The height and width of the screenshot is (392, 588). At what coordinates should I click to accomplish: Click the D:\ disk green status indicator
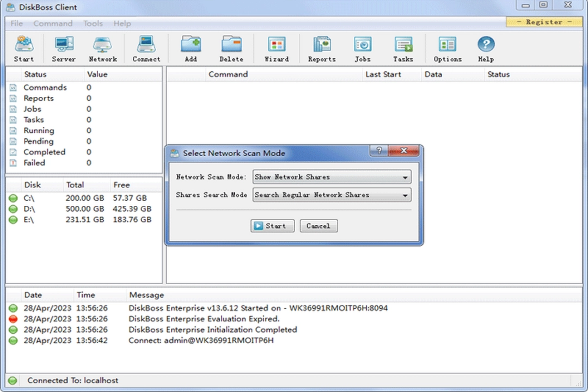tap(13, 209)
